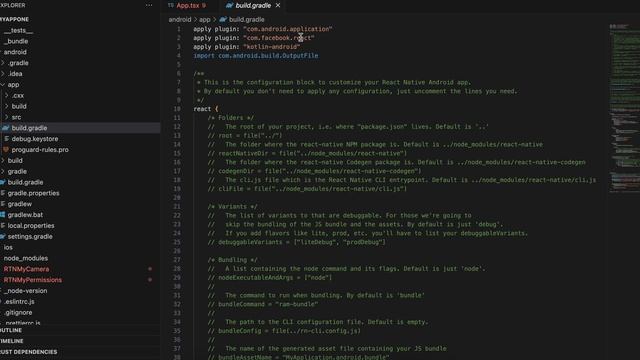
Task: Expand the .gradle folder chevron
Action: click(x=3, y=63)
